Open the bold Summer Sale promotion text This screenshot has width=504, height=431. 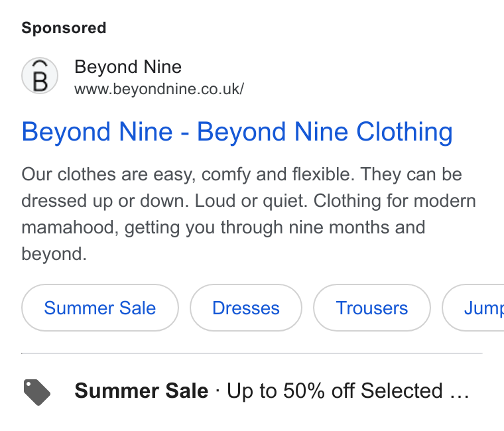point(141,391)
